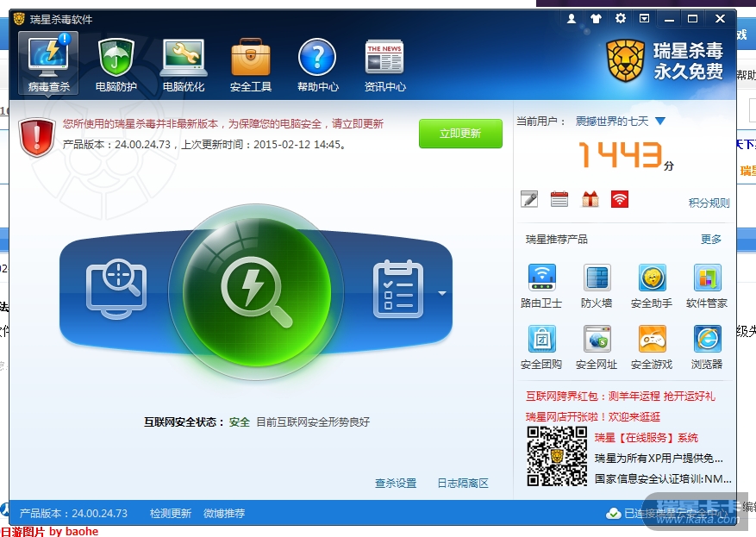Viewport: 756px width, 537px height.
Task: Click 更多 for more recommended products
Action: click(711, 239)
